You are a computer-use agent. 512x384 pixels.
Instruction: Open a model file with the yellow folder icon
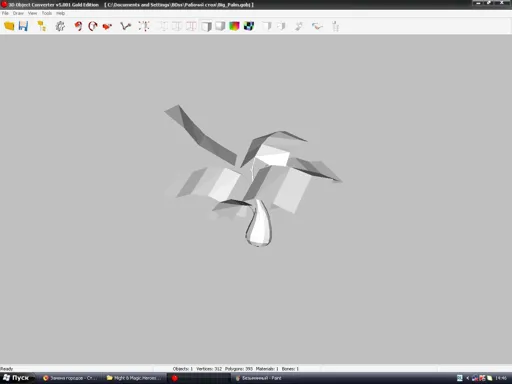[x=9, y=26]
